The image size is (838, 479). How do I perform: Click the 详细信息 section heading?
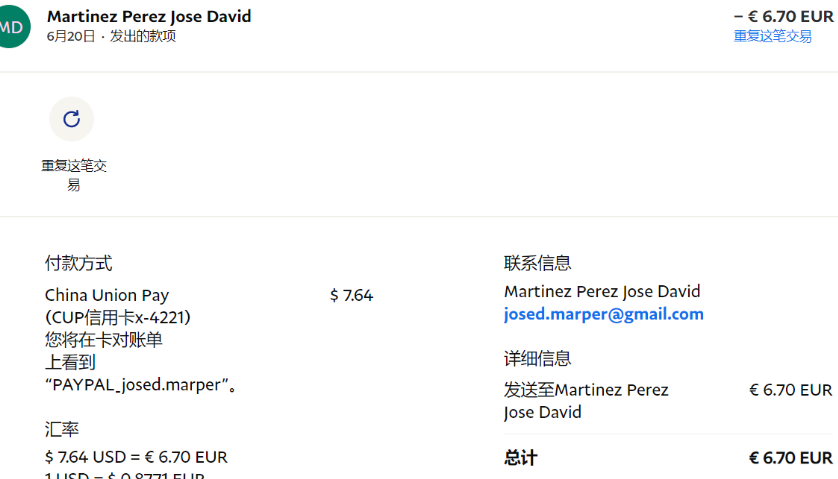click(x=537, y=358)
